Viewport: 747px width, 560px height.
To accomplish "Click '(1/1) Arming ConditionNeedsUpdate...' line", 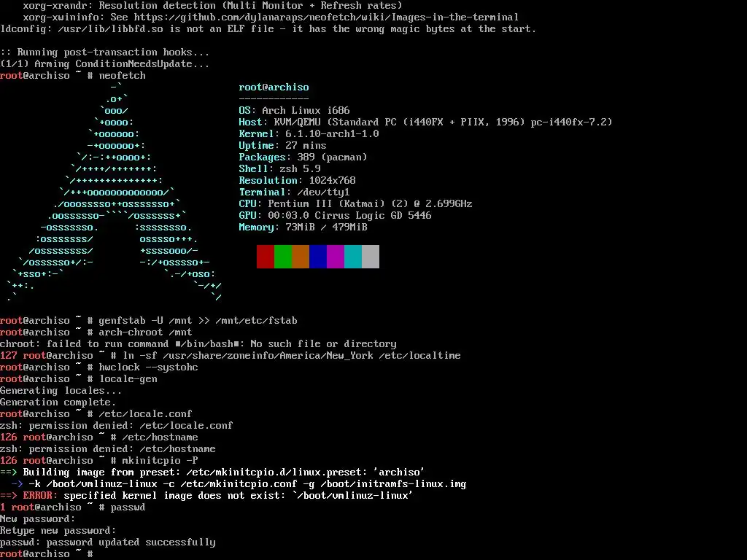I will (x=105, y=64).
